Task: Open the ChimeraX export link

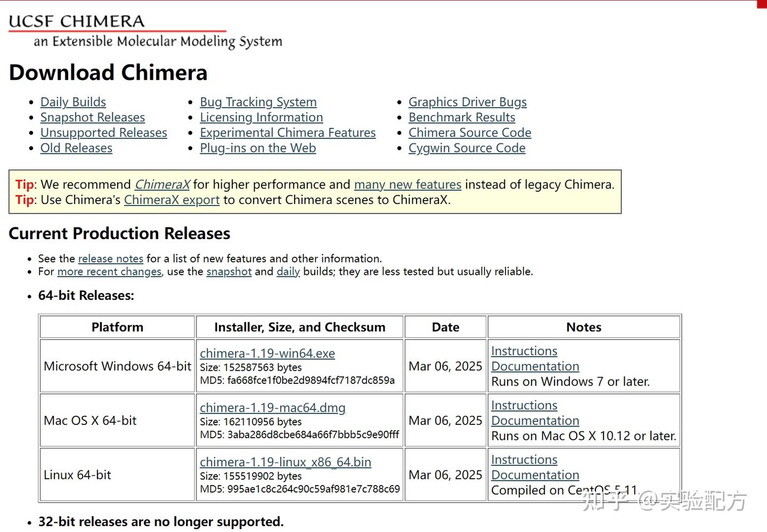Action: [172, 200]
